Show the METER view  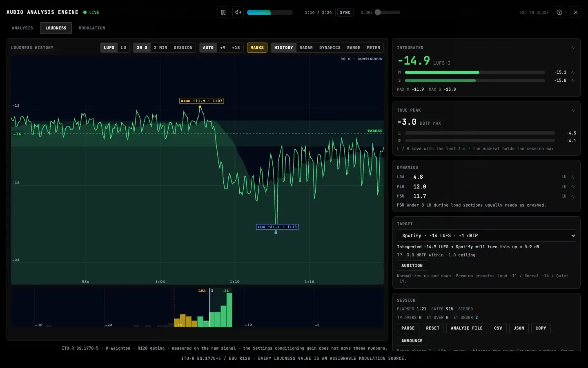pyautogui.click(x=373, y=48)
